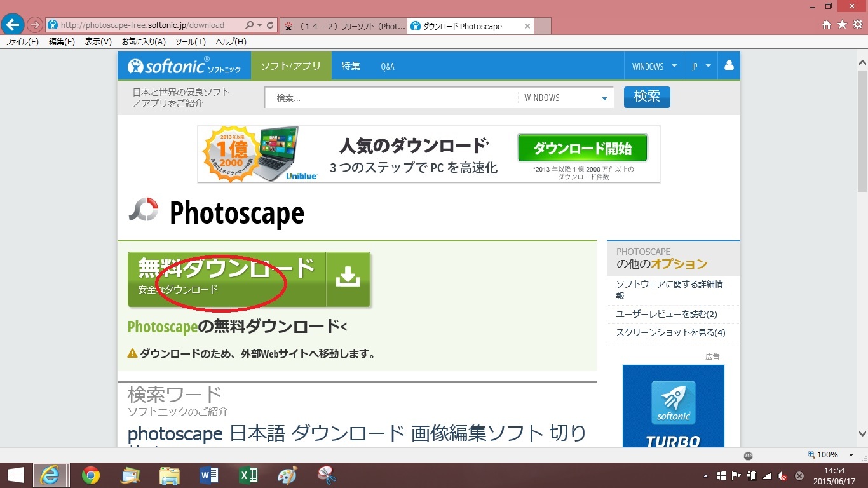Launch Excel from the taskbar

(x=248, y=475)
